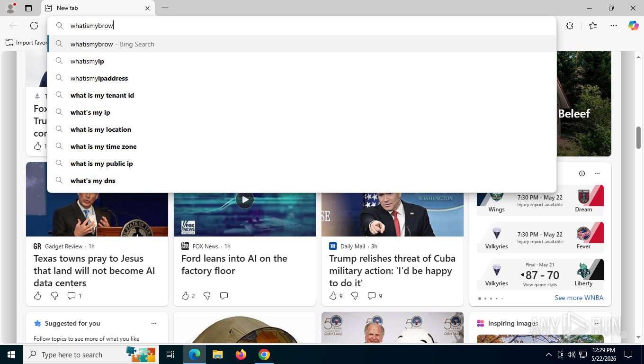The image size is (644, 364).
Task: Open Valkyries vs Fever game card
Action: tap(540, 238)
